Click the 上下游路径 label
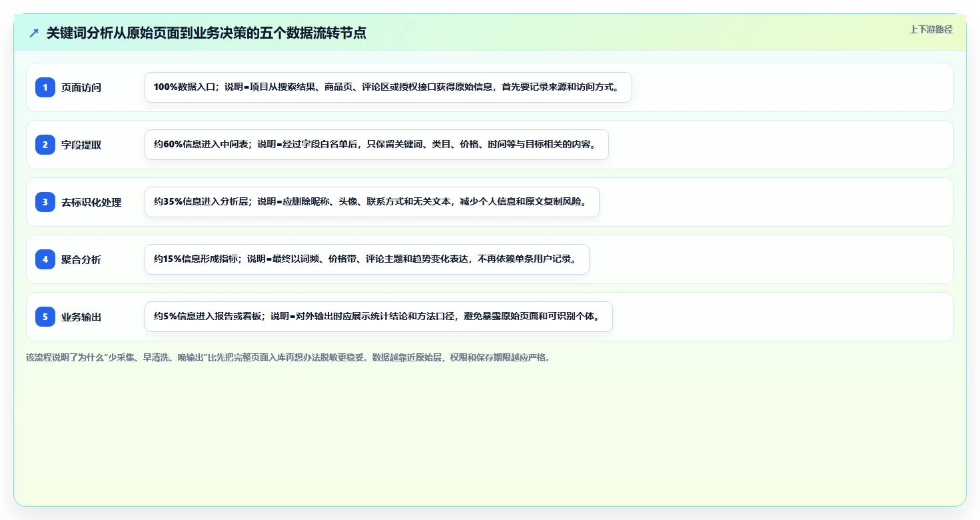The image size is (980, 520). coord(931,29)
